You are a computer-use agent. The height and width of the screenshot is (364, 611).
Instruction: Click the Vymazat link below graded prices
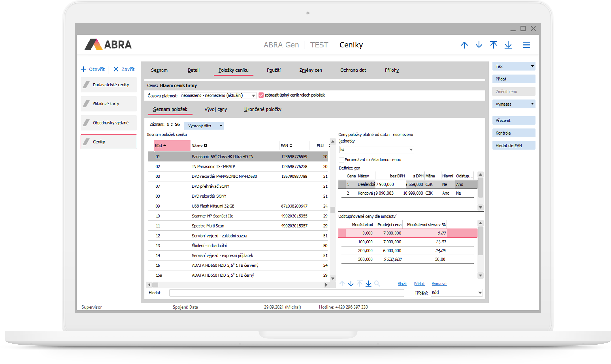pos(439,284)
